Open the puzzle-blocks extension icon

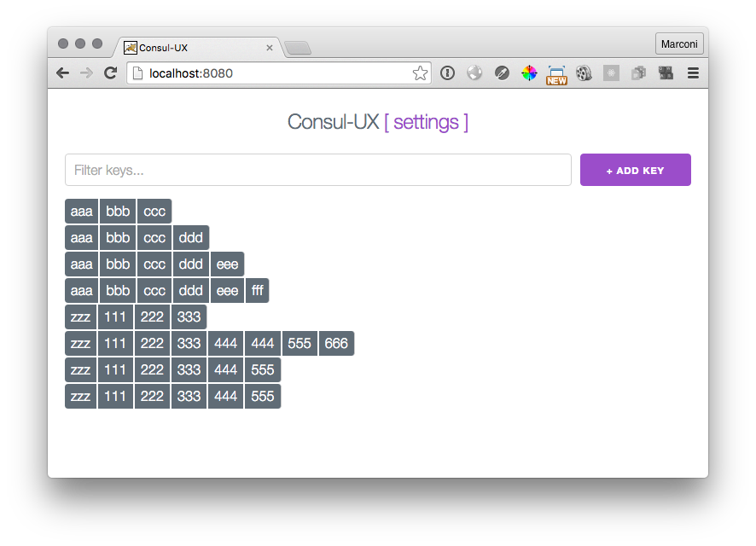tap(666, 73)
